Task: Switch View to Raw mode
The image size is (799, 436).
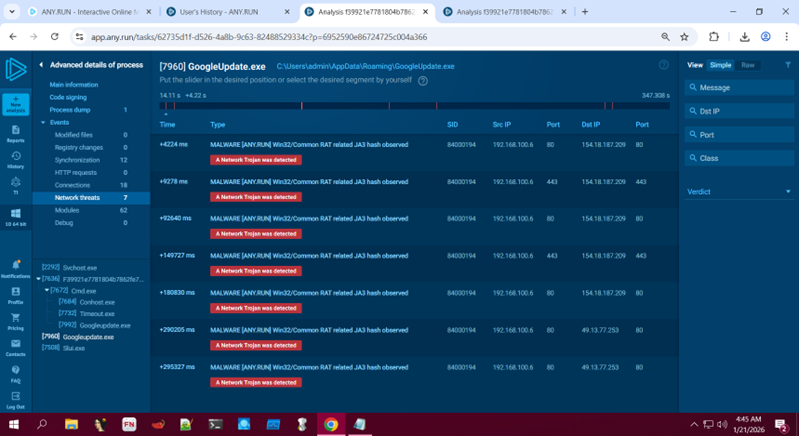Action: click(x=748, y=65)
